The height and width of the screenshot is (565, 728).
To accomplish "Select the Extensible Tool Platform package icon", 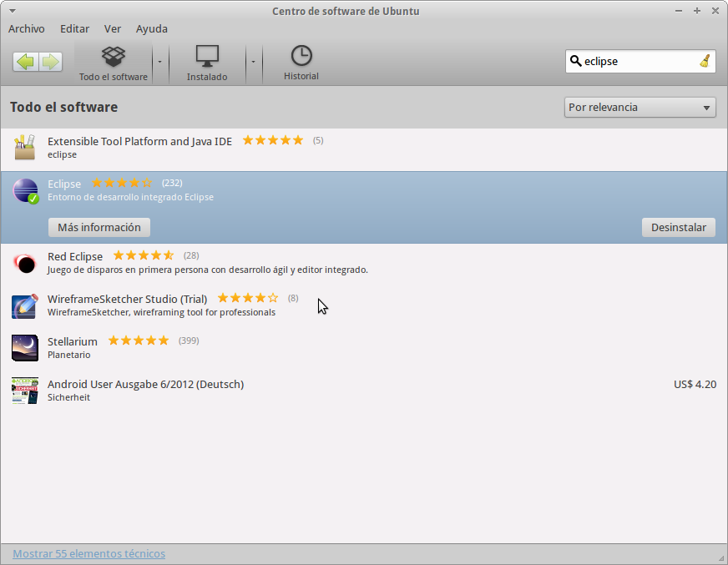I will point(25,148).
